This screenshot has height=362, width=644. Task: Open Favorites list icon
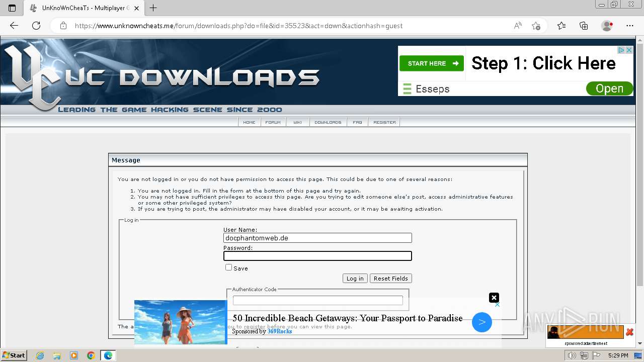pos(561,26)
